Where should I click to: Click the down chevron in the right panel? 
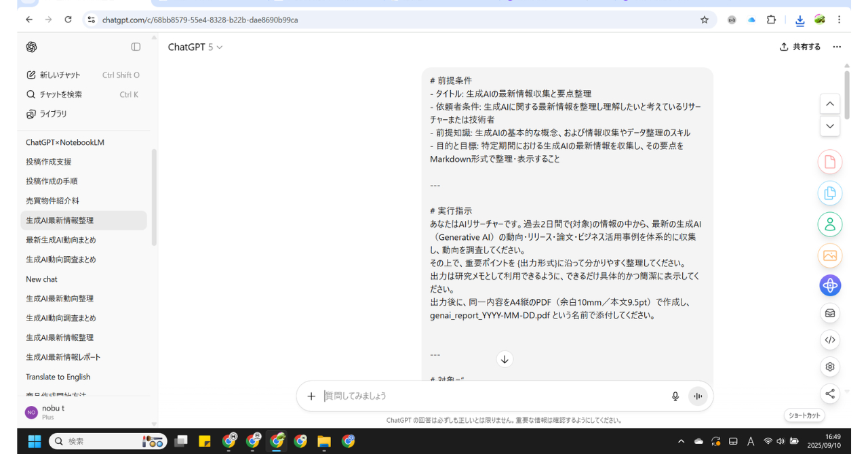point(829,126)
